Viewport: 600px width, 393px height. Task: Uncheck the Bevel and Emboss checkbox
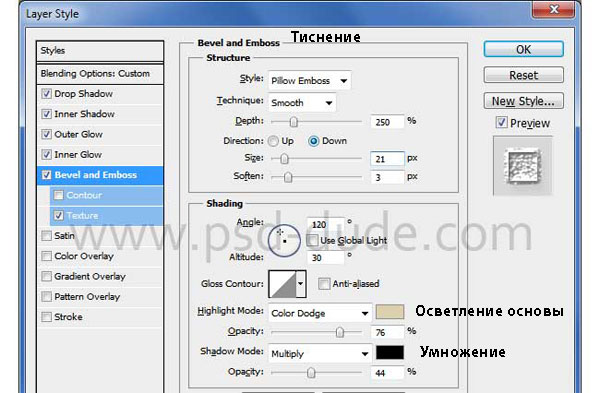pos(46,175)
